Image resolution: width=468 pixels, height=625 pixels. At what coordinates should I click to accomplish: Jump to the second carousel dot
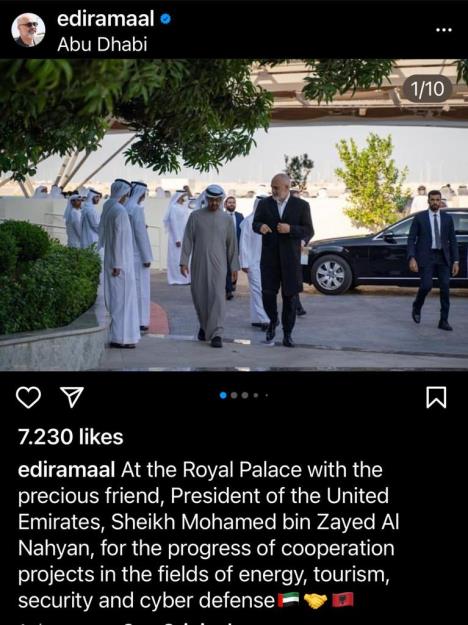coord(234,395)
